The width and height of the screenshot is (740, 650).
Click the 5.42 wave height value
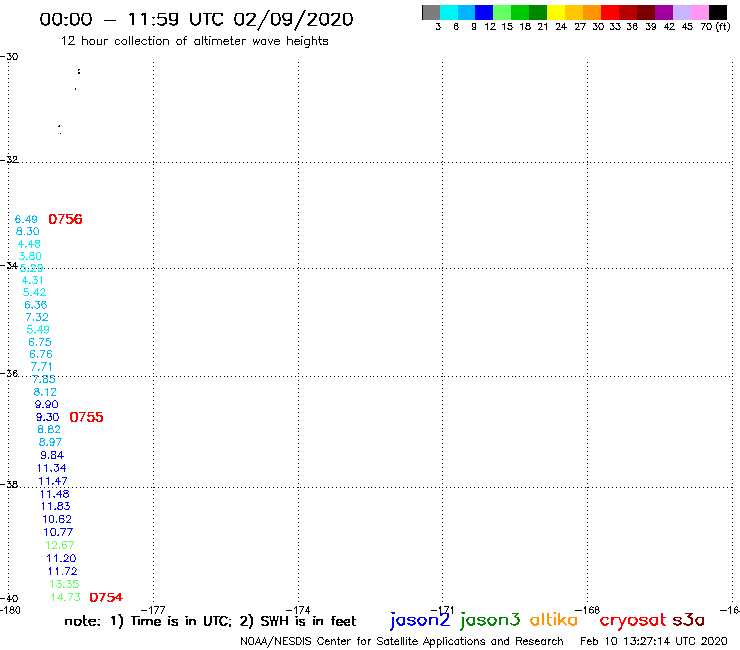[34, 292]
